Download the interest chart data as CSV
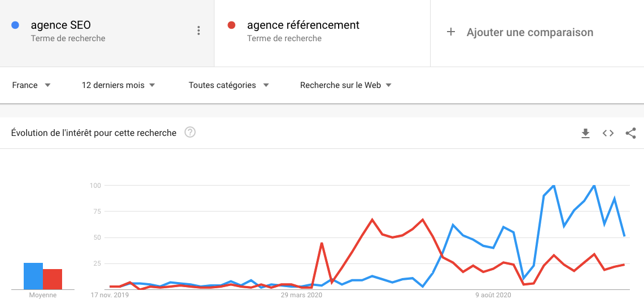This screenshot has width=644, height=308. click(585, 133)
